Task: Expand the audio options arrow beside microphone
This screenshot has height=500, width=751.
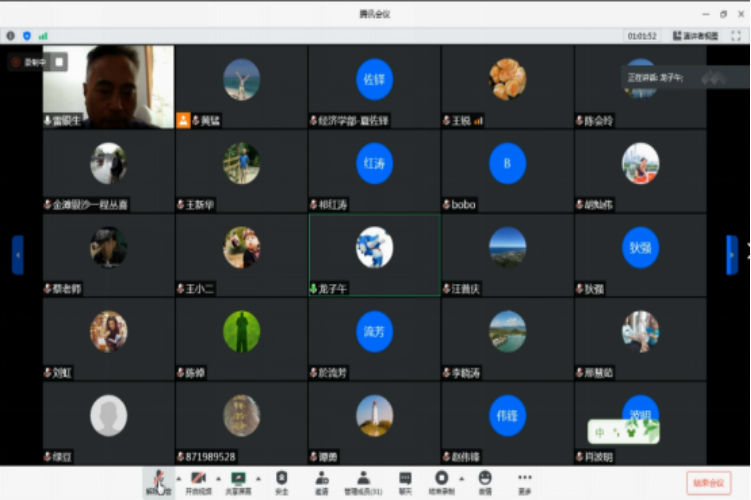Action: pos(177,478)
